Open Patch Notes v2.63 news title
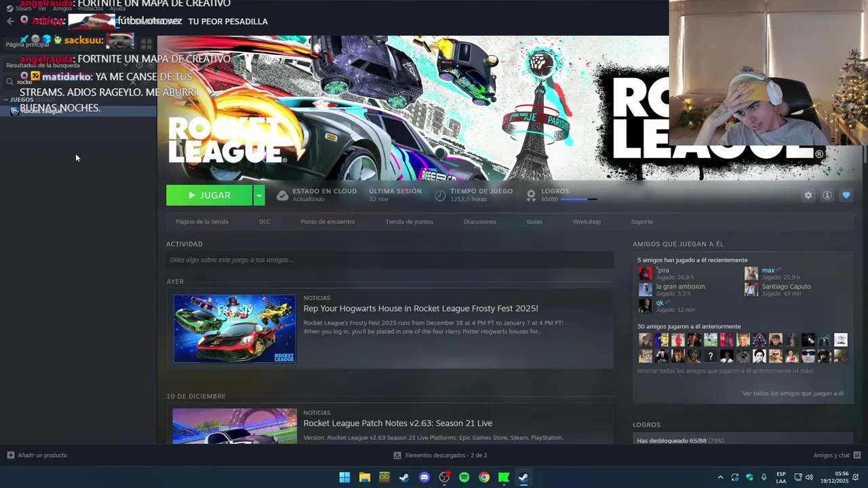This screenshot has width=868, height=488. coord(397,423)
